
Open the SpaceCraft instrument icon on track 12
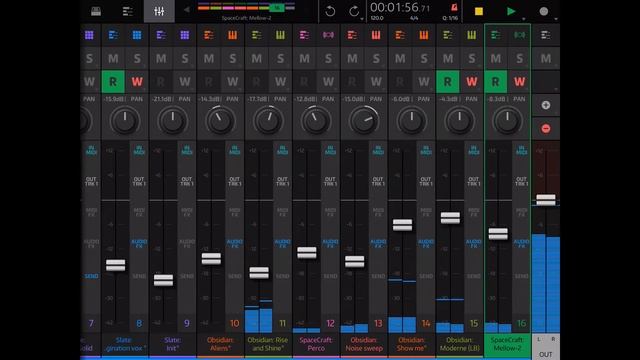(328, 35)
